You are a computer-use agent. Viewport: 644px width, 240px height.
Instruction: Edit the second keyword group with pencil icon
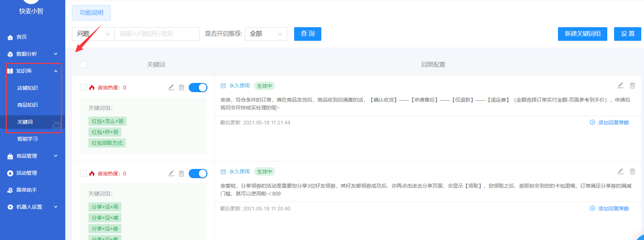coord(171,173)
